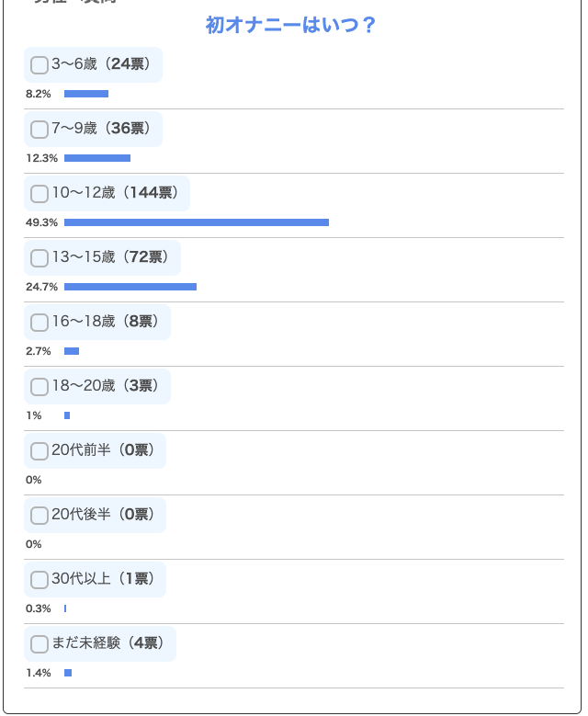Enable the 13〜15歳 checkbox

(40, 258)
